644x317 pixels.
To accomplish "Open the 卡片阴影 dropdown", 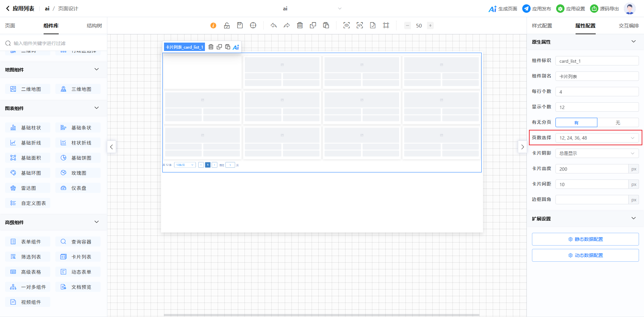I will point(597,153).
